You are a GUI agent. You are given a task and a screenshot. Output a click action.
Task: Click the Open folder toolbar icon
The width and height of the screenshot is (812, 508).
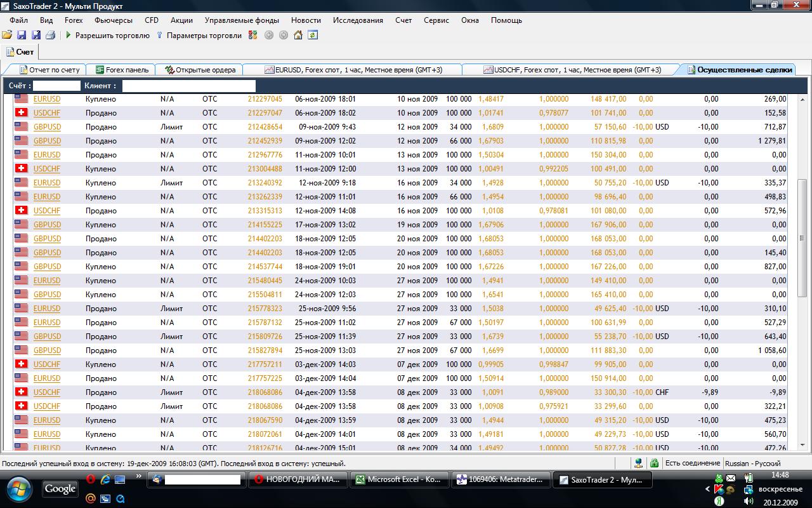point(7,36)
